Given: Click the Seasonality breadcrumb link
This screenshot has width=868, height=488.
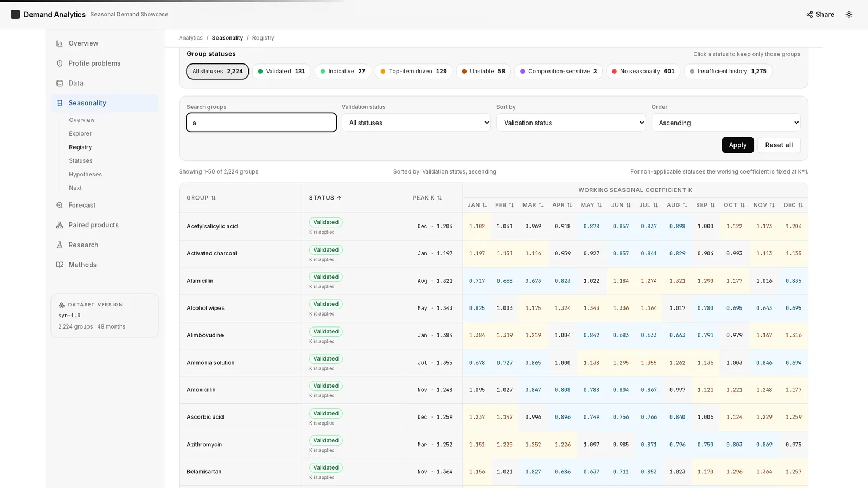Looking at the screenshot, I should click(x=227, y=38).
